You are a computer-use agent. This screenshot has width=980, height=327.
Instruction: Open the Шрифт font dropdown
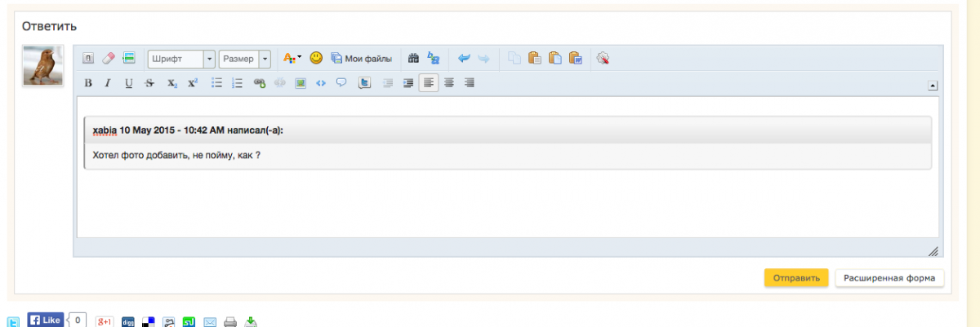(181, 59)
